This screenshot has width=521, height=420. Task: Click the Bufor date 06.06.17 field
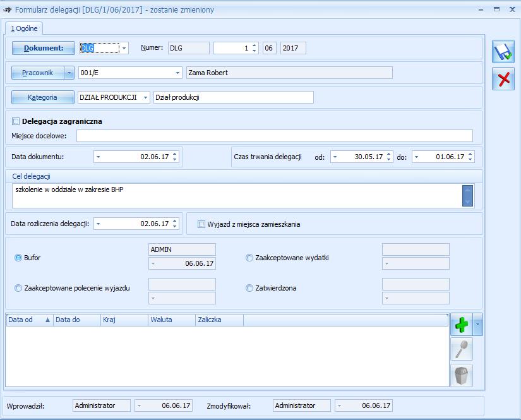click(x=182, y=263)
